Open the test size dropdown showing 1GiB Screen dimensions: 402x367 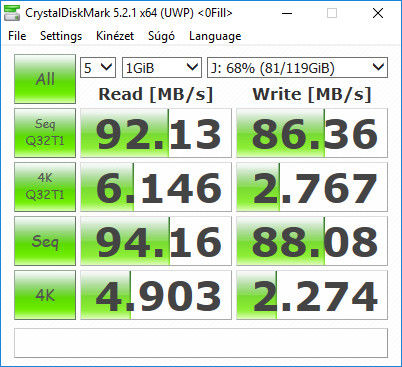(x=162, y=68)
